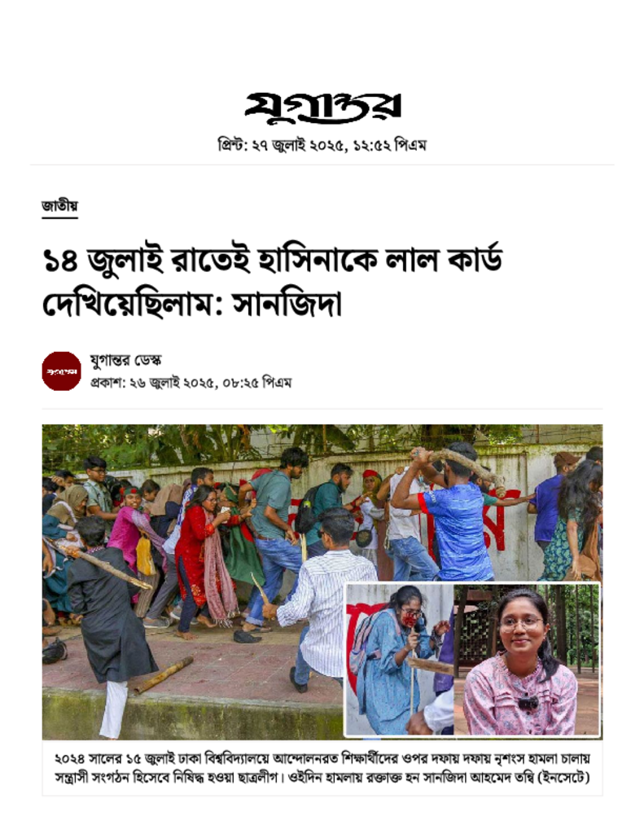Open the যুগান্তর ডেস্ক author name

(x=125, y=360)
